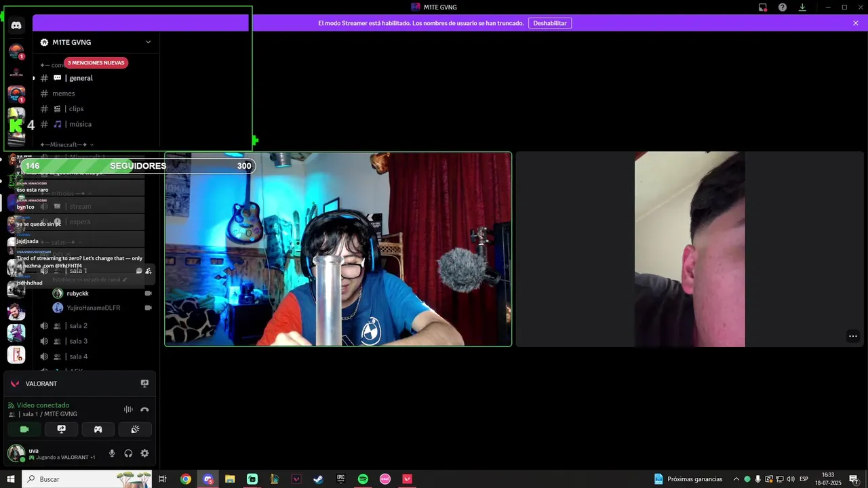
Task: Open Spotify from taskbar
Action: point(363,479)
